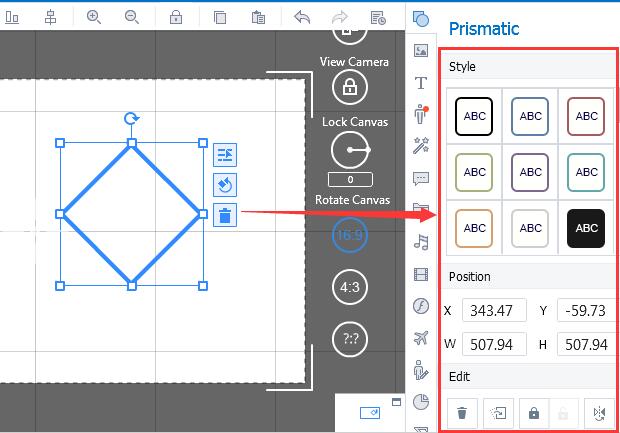Open the history list toolbar icon
Screen dimensions: 620x433
coord(378,18)
